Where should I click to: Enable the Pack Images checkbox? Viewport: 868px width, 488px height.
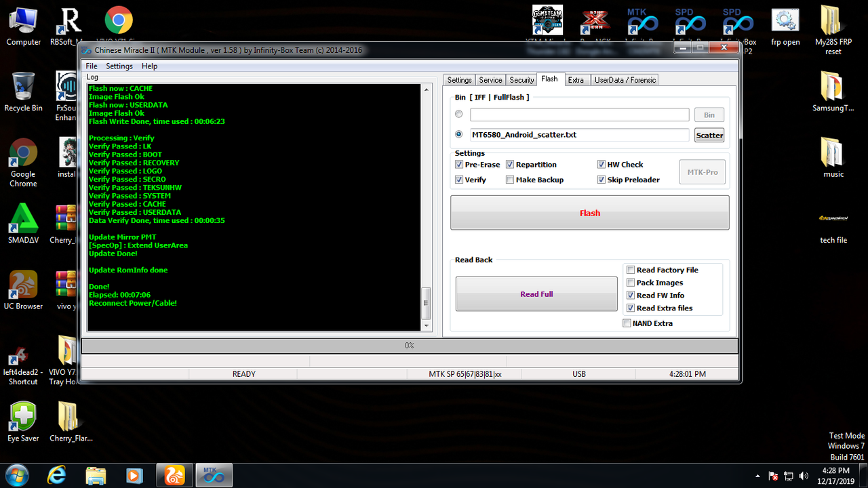coord(631,283)
